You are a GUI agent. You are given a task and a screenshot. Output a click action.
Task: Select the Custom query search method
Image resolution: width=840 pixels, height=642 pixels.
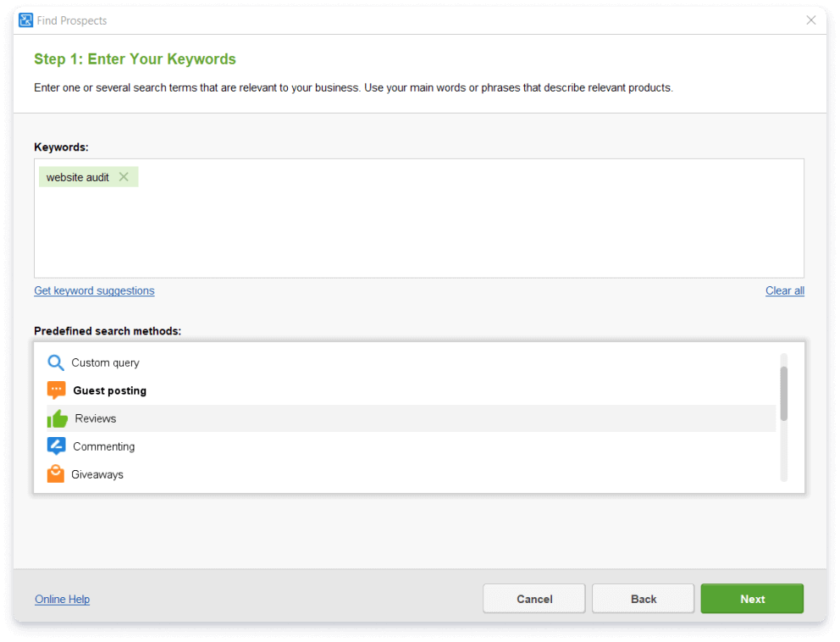tap(105, 363)
